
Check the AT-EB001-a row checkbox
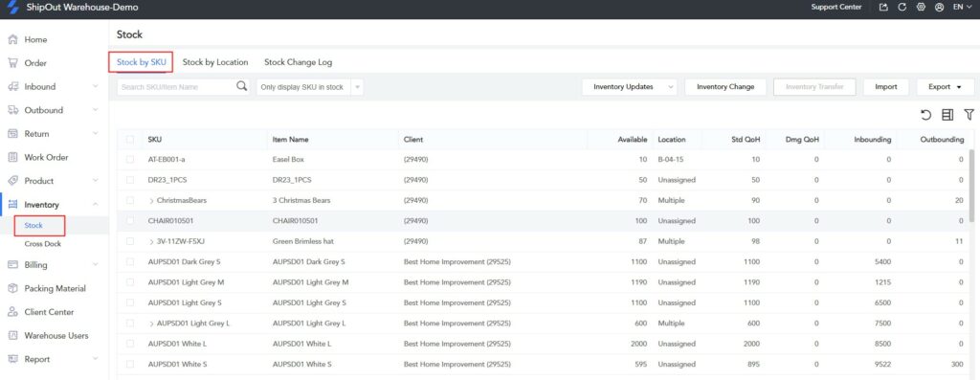tap(130, 160)
